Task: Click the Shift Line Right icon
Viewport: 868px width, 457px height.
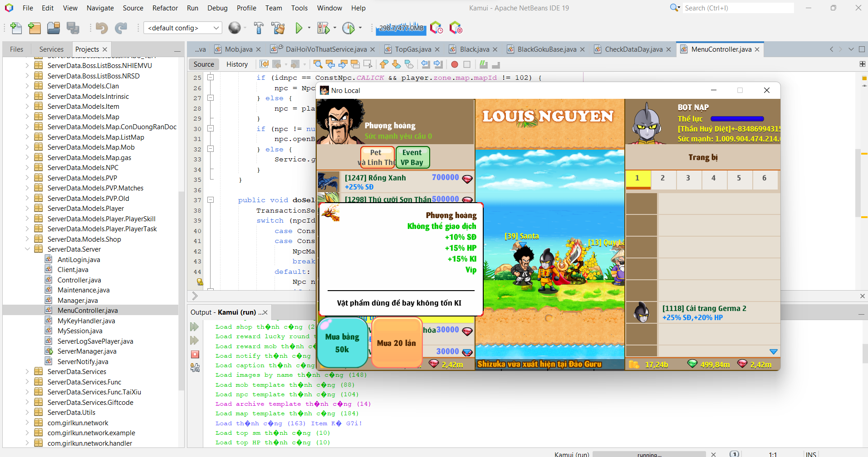Action: 438,64
